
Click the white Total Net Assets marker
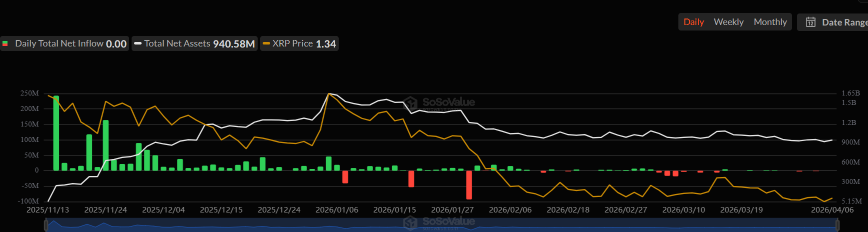coord(138,43)
